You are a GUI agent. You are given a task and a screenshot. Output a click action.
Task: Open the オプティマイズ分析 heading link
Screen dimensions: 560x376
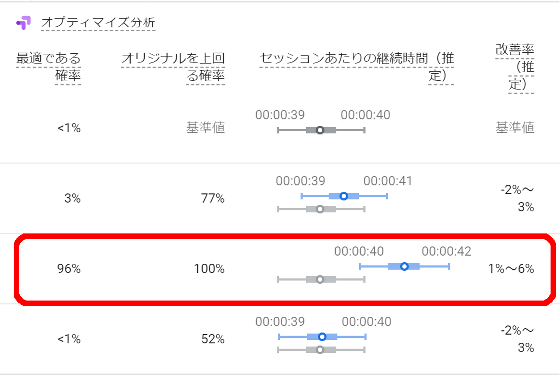pos(98,22)
